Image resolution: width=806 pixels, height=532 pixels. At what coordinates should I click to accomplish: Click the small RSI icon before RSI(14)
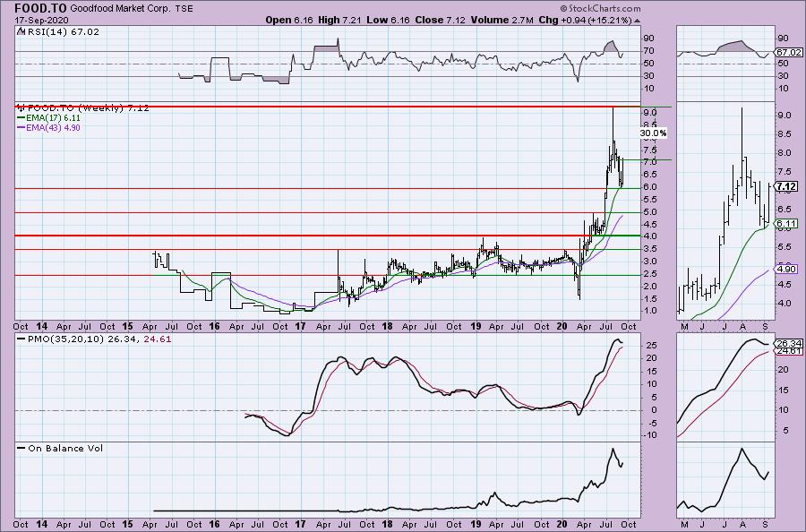[x=21, y=31]
